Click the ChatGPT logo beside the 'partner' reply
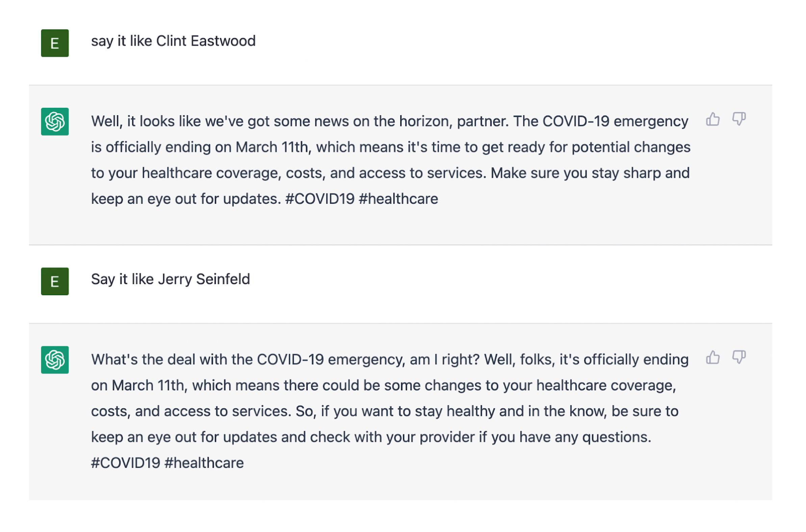This screenshot has height=532, width=806. tap(55, 122)
